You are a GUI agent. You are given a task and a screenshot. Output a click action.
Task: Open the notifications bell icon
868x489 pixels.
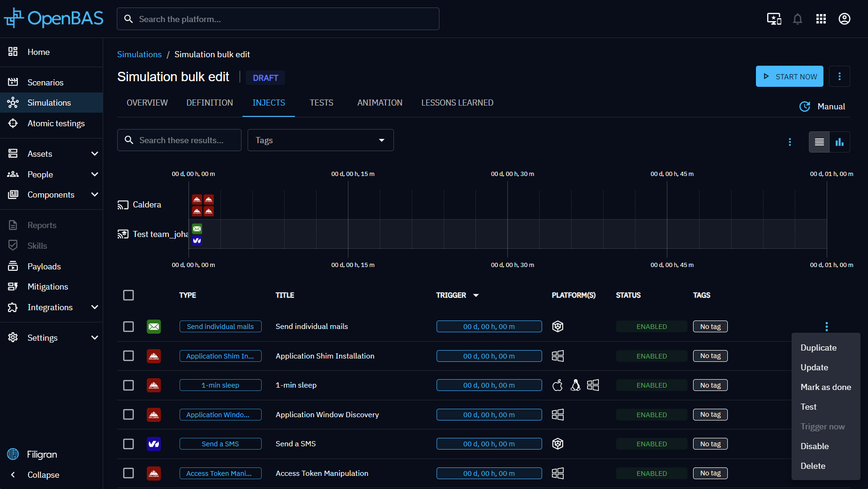tap(797, 19)
